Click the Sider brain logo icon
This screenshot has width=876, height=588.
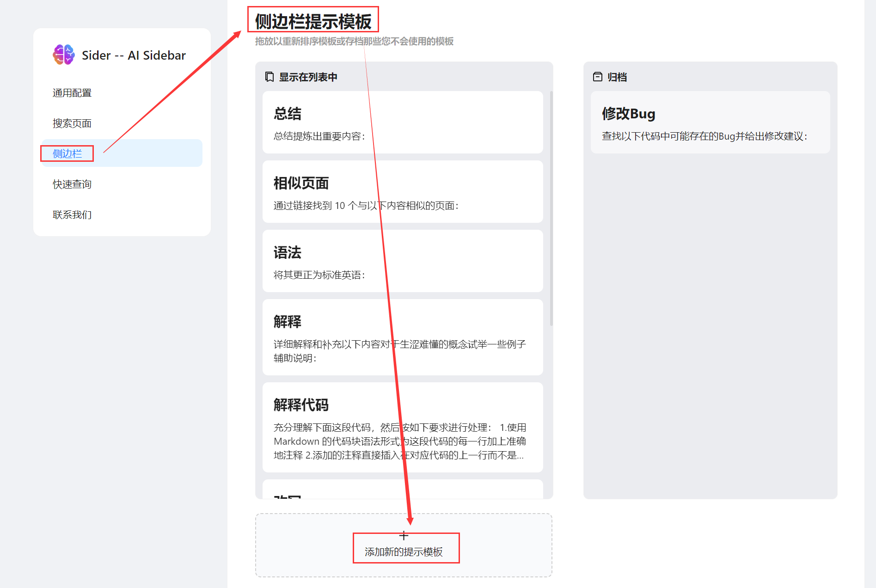point(64,55)
